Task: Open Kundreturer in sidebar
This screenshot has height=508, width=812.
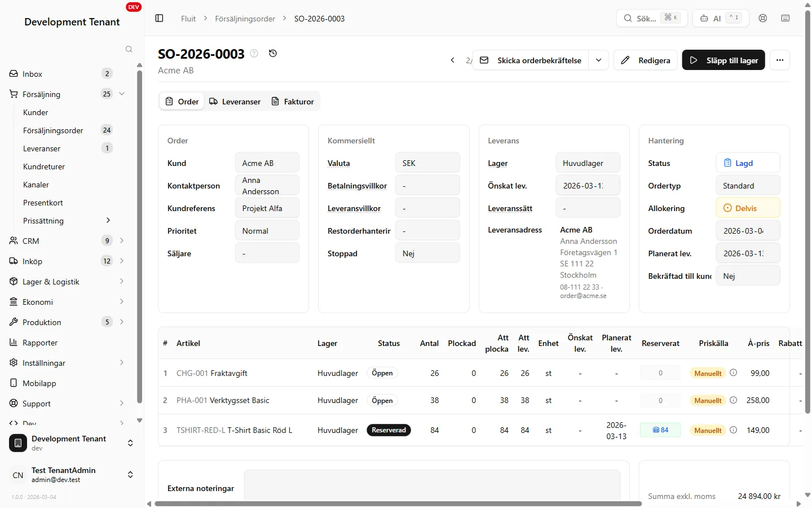Action: pyautogui.click(x=44, y=167)
